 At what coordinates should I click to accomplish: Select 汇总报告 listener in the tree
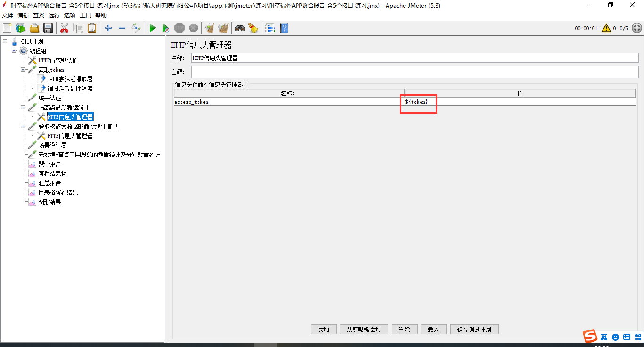pos(50,183)
